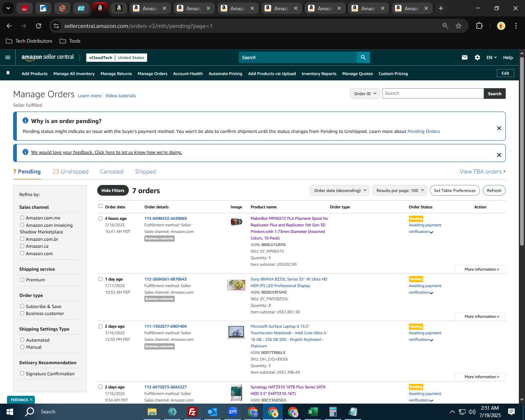Screen dimensions: 525x420
Task: Click the Refresh button
Action: (x=494, y=190)
